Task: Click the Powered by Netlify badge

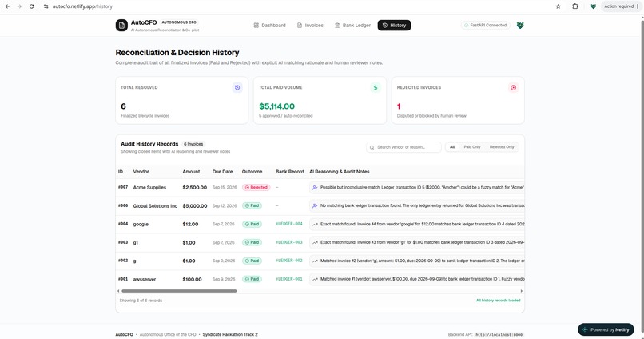Action: pos(606,329)
